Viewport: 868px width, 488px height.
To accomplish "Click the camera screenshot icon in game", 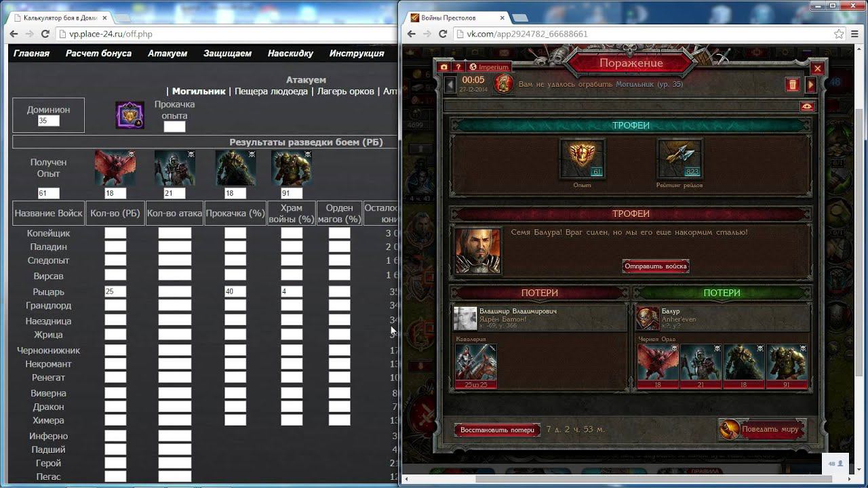I will (x=443, y=67).
